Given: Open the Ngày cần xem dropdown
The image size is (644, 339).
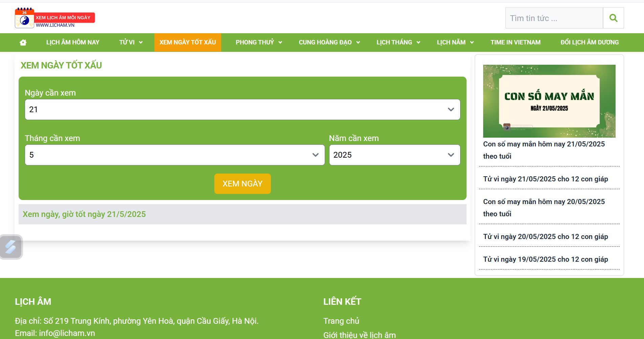Looking at the screenshot, I should [242, 109].
